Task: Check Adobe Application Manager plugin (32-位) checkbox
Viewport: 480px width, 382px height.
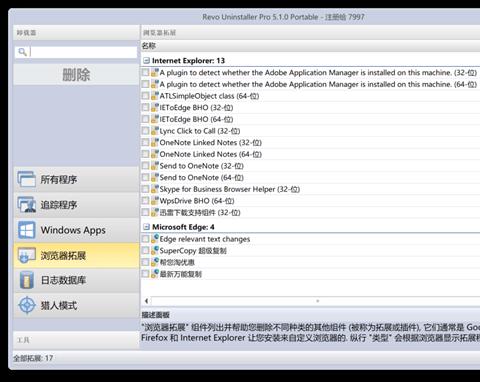Action: pos(145,73)
